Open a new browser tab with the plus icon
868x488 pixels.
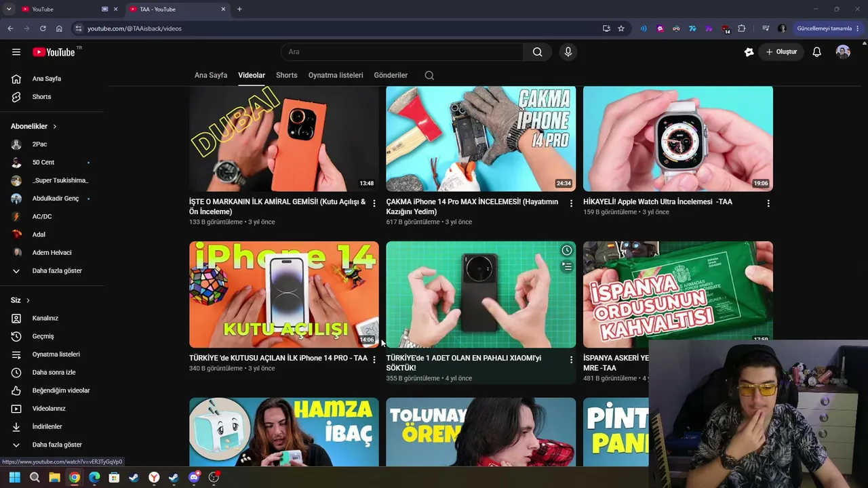(x=239, y=9)
